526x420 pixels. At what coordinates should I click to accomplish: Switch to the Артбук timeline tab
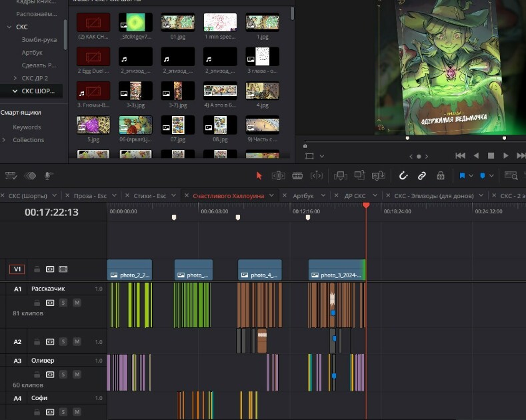(303, 195)
